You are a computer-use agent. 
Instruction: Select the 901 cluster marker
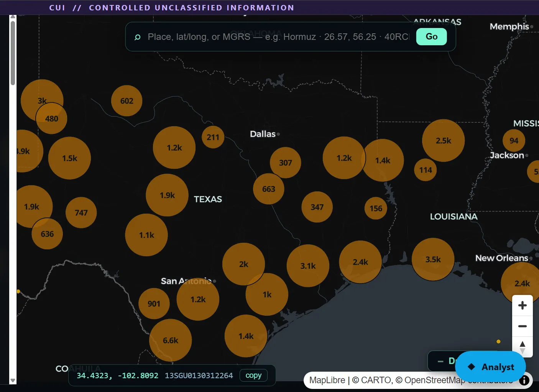point(154,304)
